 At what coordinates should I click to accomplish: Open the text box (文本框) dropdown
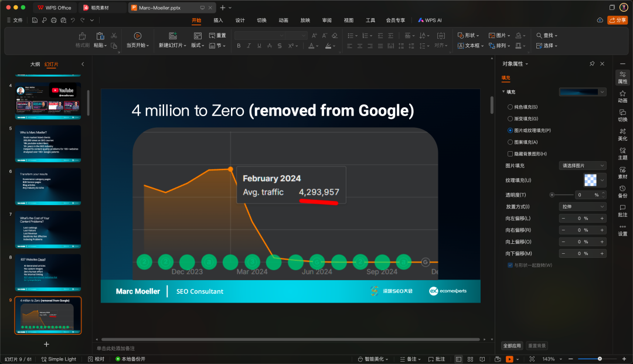(x=471, y=46)
